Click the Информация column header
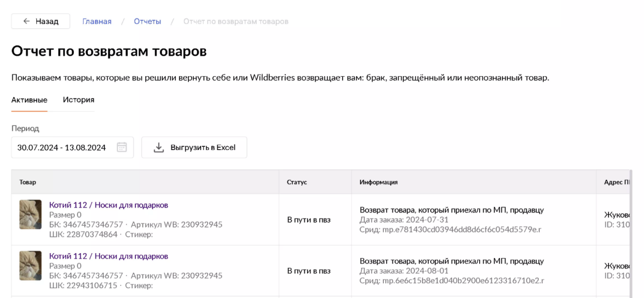 [x=378, y=182]
